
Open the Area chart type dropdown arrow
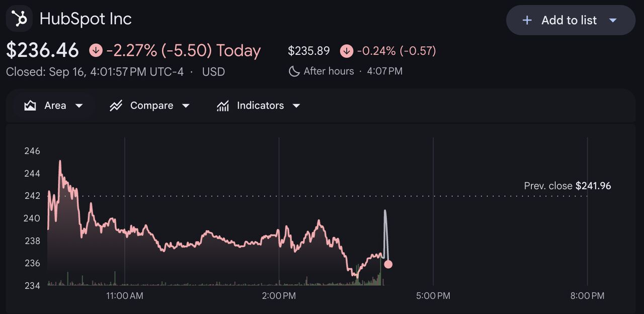(78, 106)
